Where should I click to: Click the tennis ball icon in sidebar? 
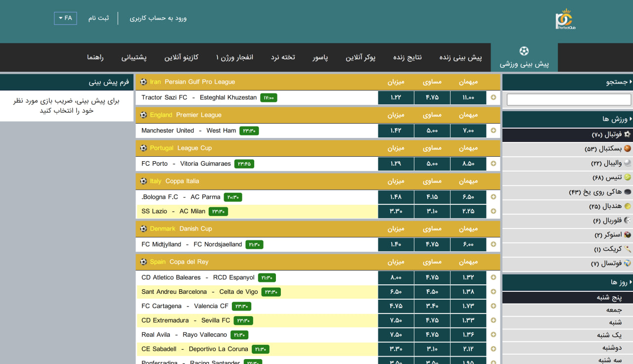point(628,177)
